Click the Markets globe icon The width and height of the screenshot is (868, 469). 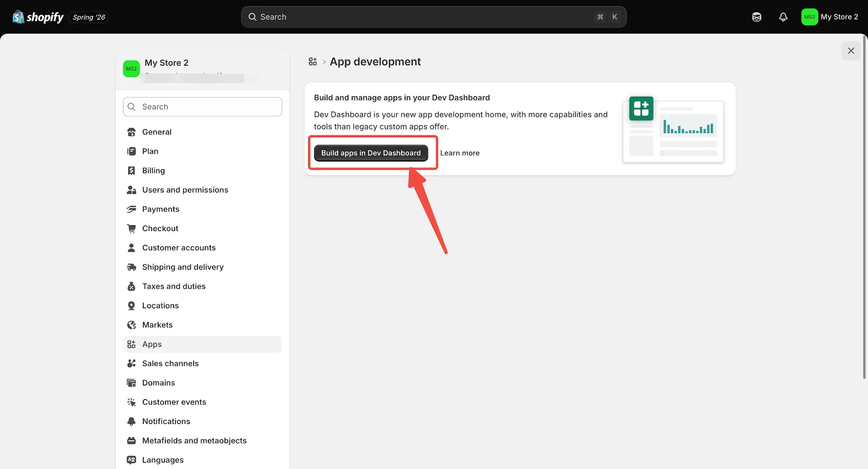pos(131,325)
